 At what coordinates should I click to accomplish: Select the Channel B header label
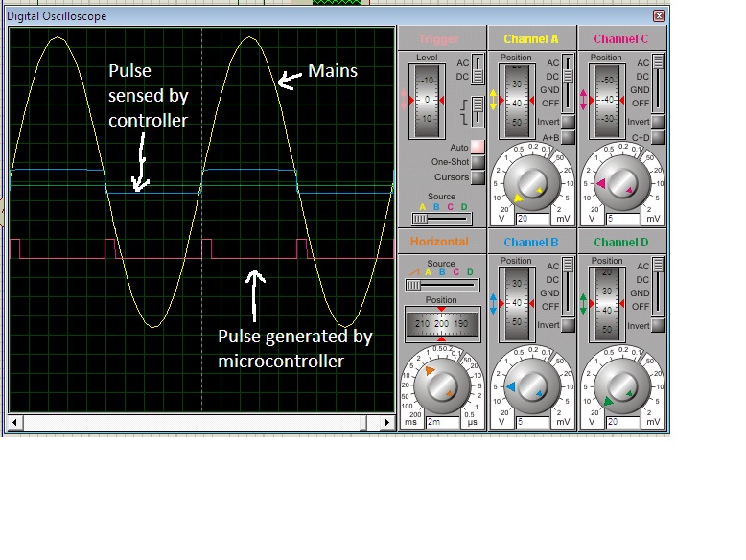tap(531, 243)
